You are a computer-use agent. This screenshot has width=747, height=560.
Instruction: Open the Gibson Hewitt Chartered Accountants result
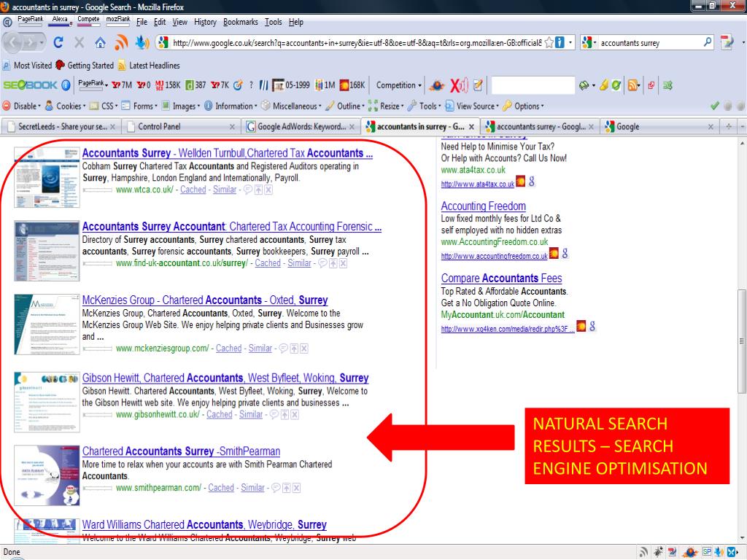pyautogui.click(x=225, y=378)
